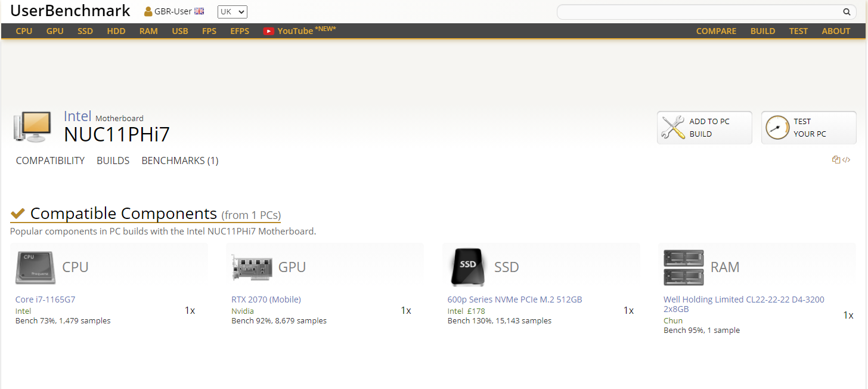Click the CPU section heading
Screen dimensions: 868x389
(x=75, y=267)
